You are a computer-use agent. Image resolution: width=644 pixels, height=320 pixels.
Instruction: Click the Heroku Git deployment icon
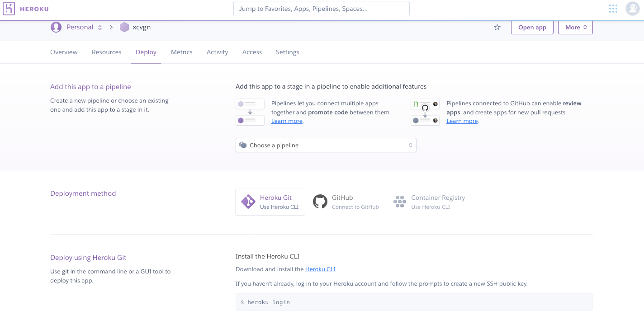(x=248, y=201)
